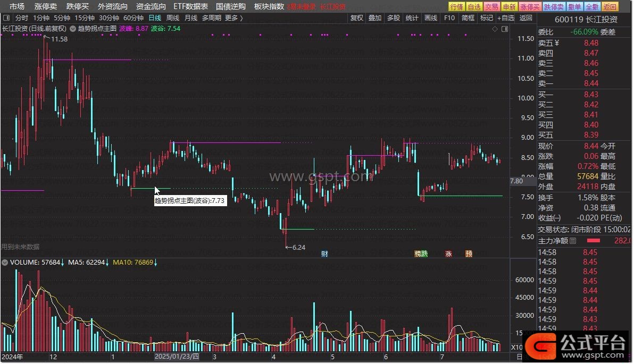Click the 涨 marker icon on the chart

point(448,253)
